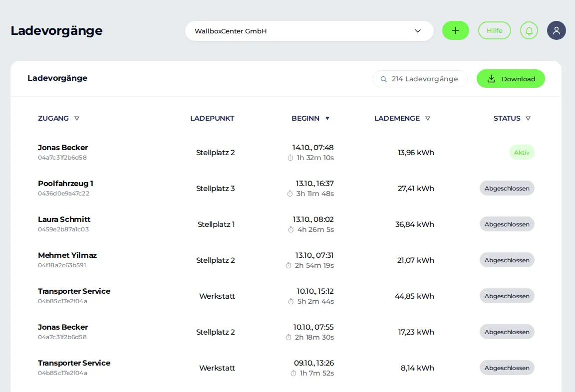Click Abgeschlossen badge in Poolfahrzeug 1 row
The height and width of the screenshot is (392, 575).
point(507,189)
